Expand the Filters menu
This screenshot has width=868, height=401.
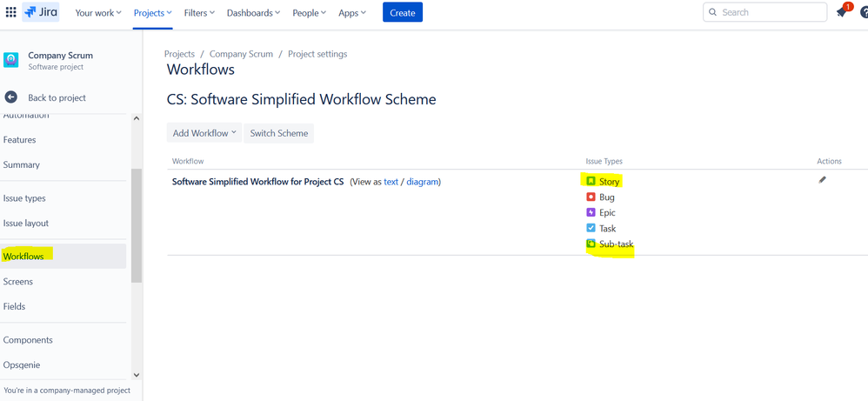(x=199, y=13)
